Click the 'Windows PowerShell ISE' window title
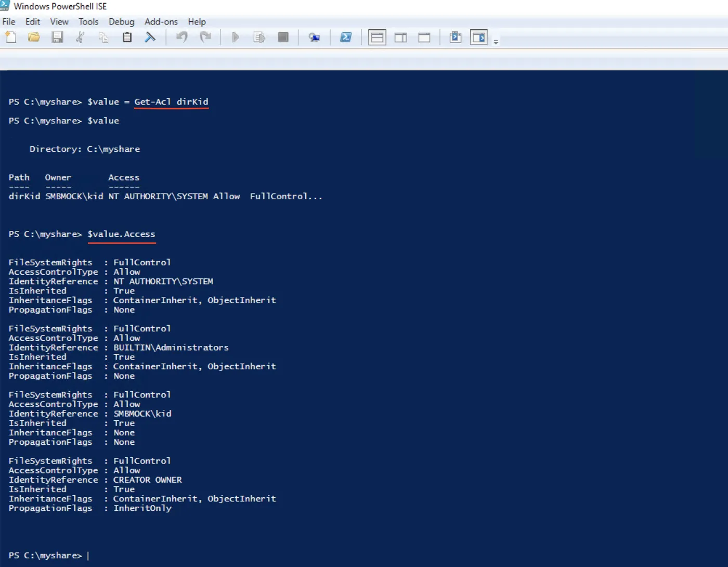Image resolution: width=728 pixels, height=567 pixels. 60,6
